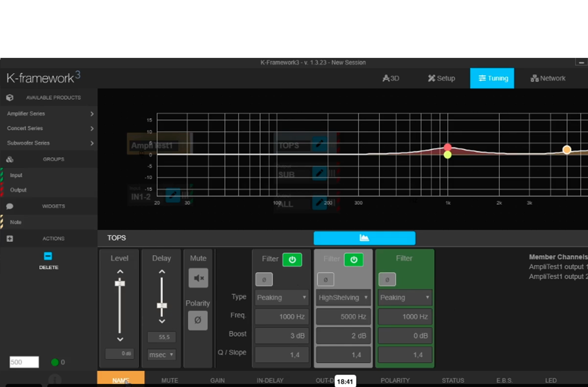The image size is (588, 387).
Task: Enable phase invert on the Peaking filter
Action: (263, 279)
